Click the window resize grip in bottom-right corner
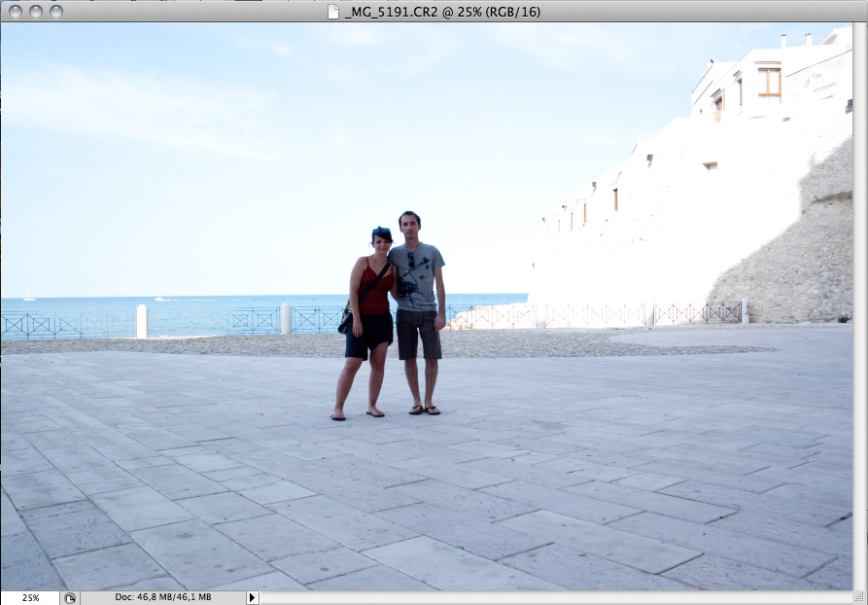This screenshot has width=868, height=605. click(x=859, y=597)
